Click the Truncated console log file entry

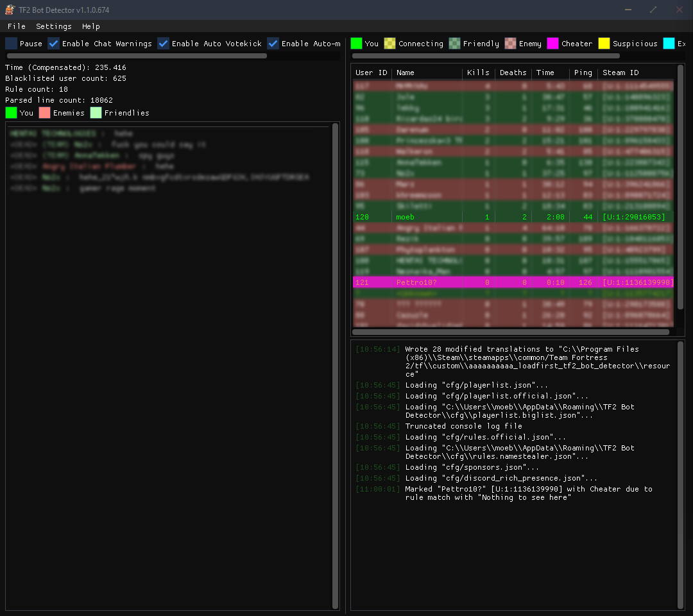point(464,427)
